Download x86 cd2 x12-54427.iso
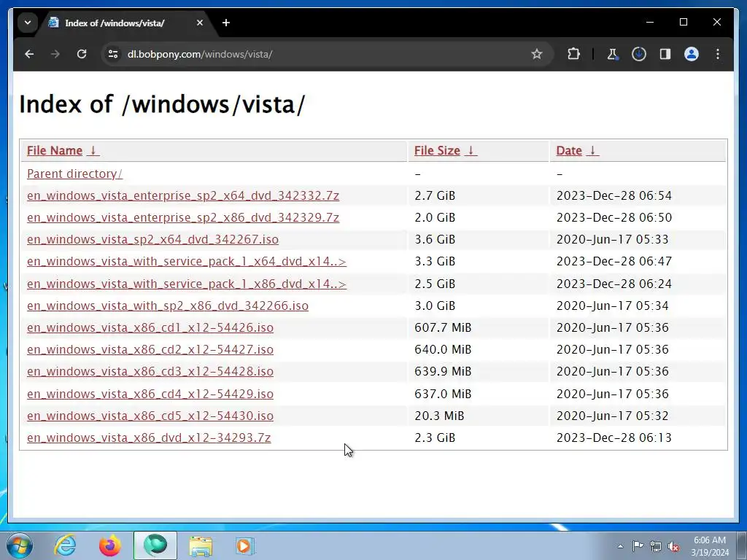This screenshot has height=560, width=747. pos(150,349)
